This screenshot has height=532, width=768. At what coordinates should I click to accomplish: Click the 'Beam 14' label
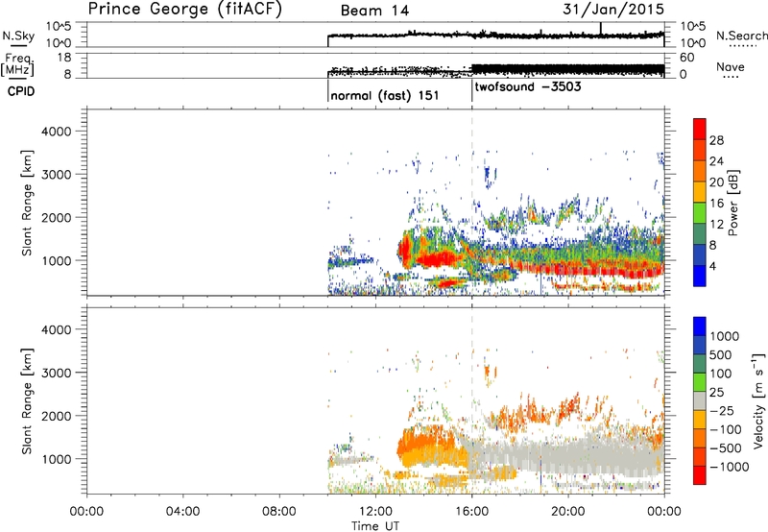click(374, 11)
